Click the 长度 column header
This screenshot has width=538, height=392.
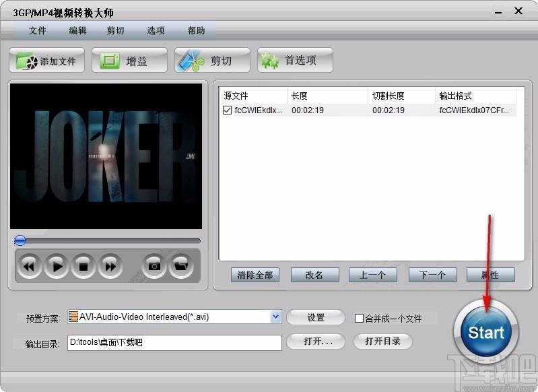coord(327,96)
